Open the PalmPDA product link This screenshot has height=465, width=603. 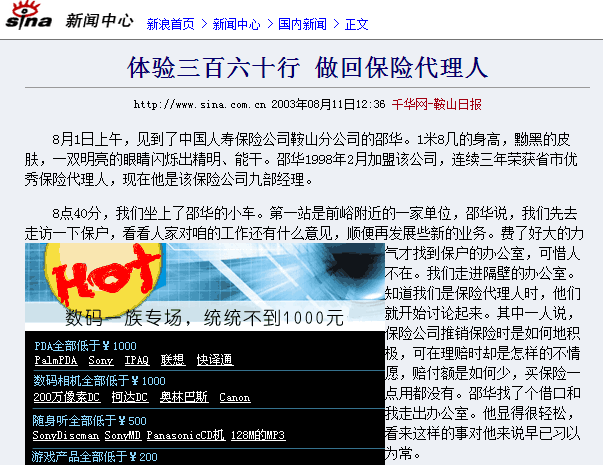pos(55,360)
